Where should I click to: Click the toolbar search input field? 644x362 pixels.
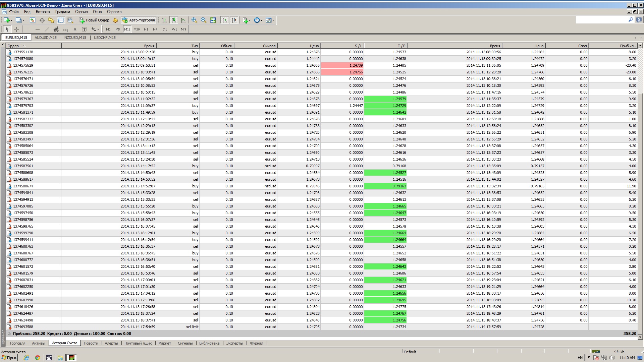(602, 20)
